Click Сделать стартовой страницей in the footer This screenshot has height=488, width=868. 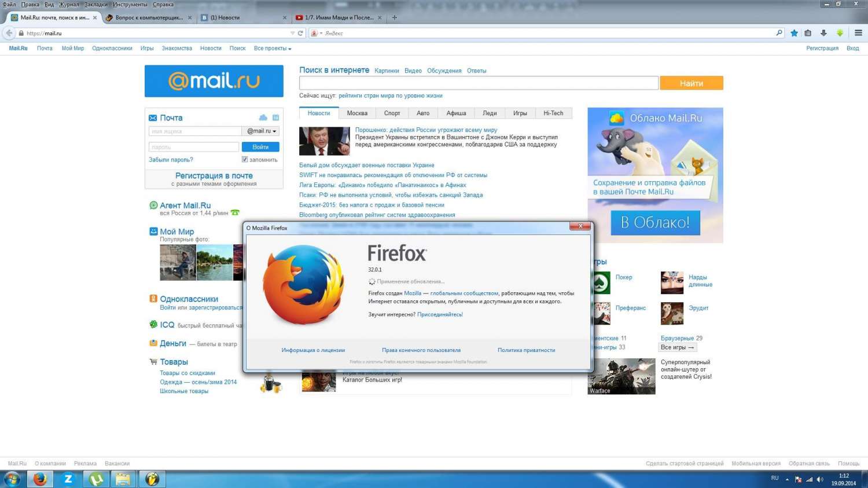685,464
